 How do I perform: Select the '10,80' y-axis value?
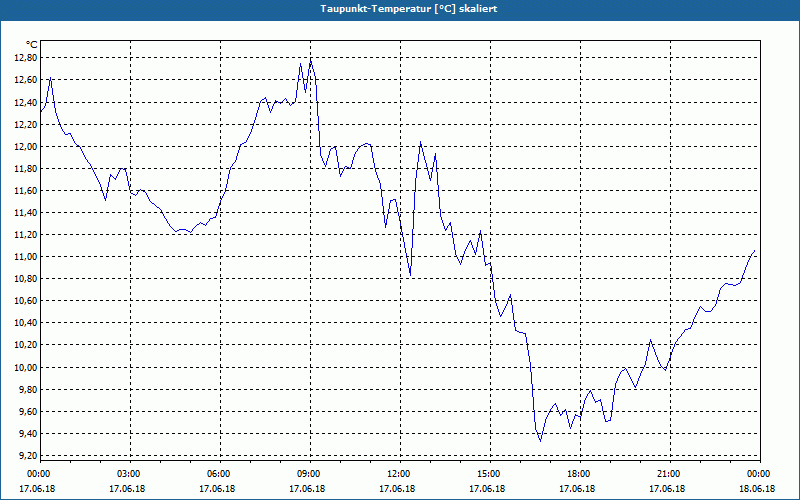pyautogui.click(x=27, y=279)
